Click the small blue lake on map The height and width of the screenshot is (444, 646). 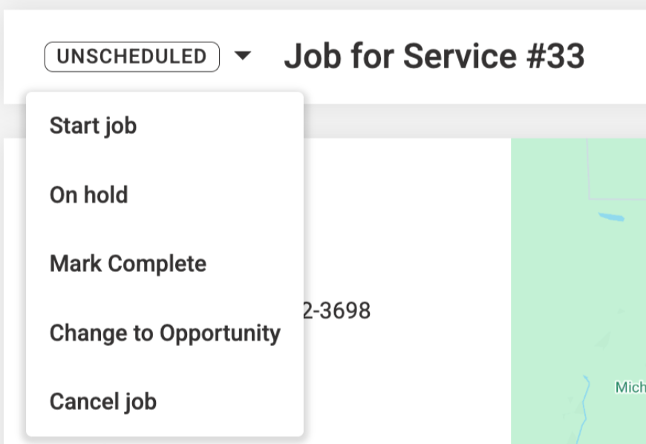tap(611, 217)
